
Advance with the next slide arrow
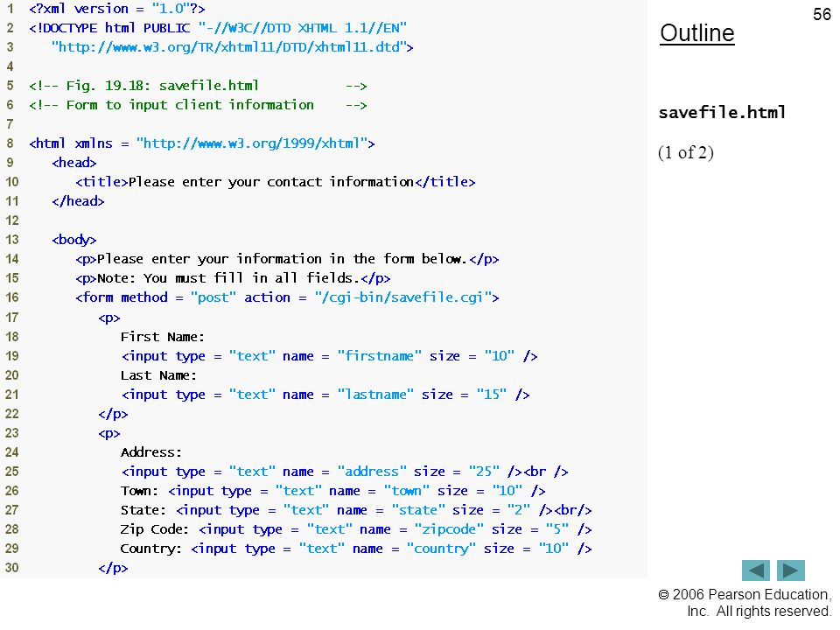pos(791,570)
